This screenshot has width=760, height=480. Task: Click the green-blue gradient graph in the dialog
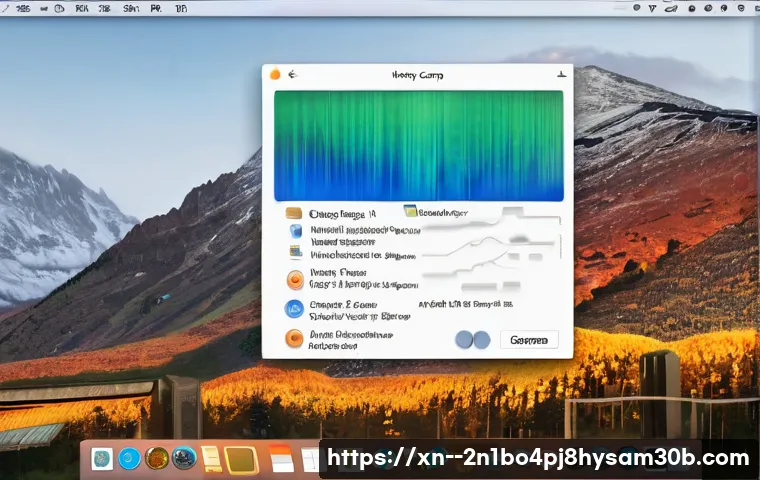(x=418, y=146)
